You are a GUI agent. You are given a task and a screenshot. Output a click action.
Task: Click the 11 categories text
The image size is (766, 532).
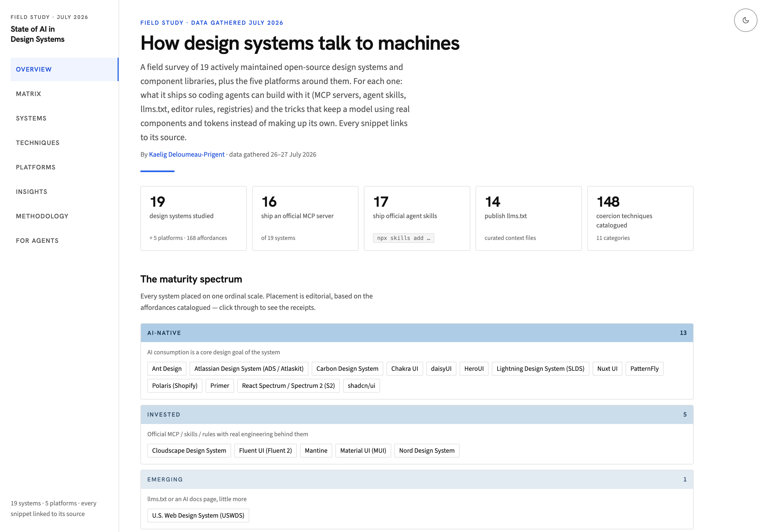click(613, 238)
